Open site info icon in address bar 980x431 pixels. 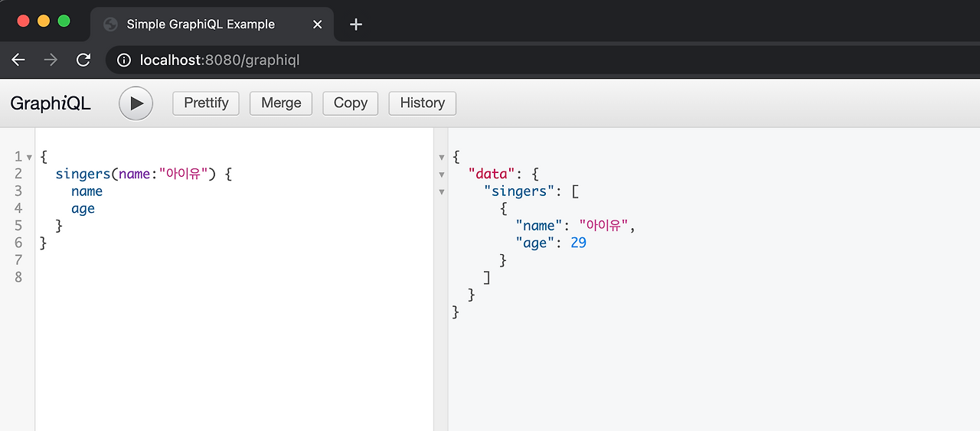point(125,60)
